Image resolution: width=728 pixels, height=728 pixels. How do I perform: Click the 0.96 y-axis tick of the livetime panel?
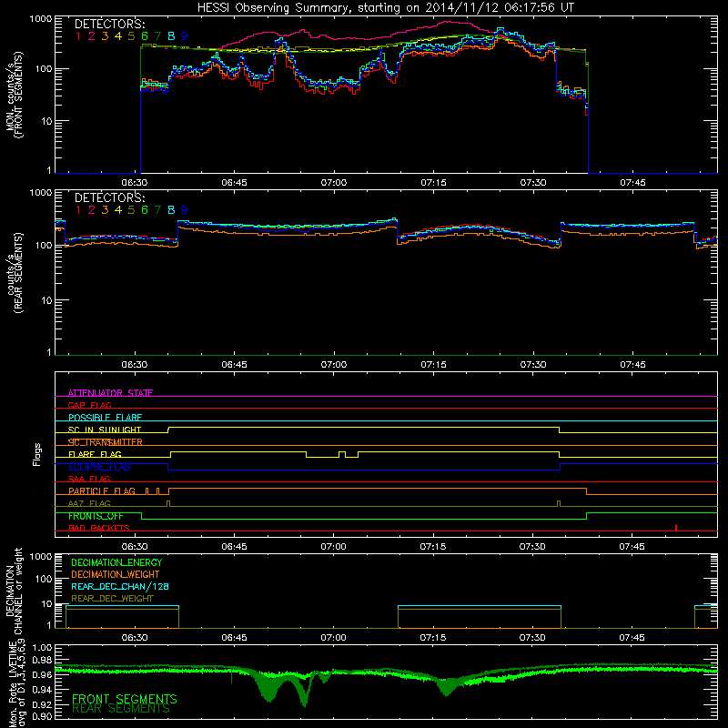[x=42, y=674]
